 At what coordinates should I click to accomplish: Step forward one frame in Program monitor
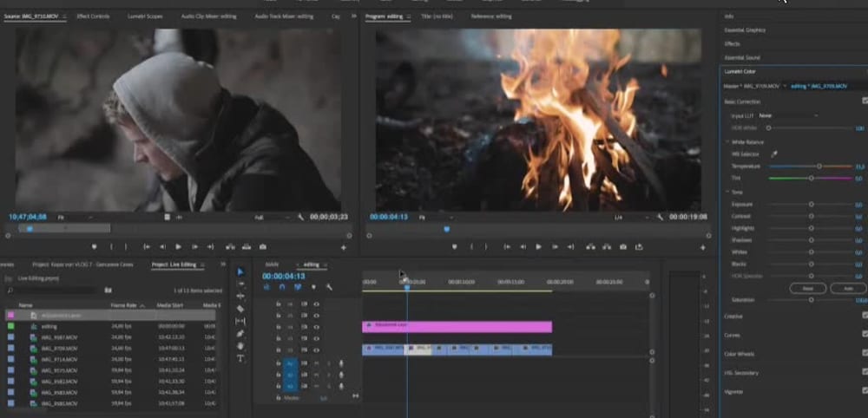point(555,246)
